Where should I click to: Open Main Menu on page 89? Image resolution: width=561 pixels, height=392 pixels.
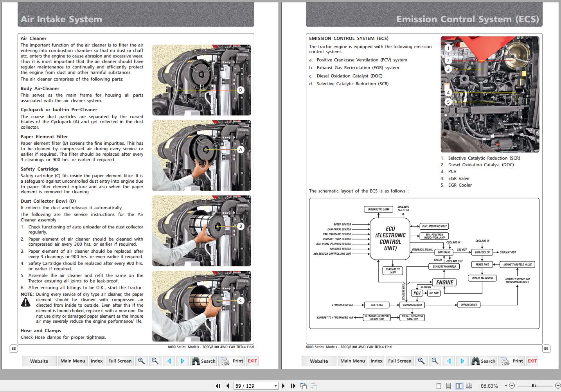point(352,361)
